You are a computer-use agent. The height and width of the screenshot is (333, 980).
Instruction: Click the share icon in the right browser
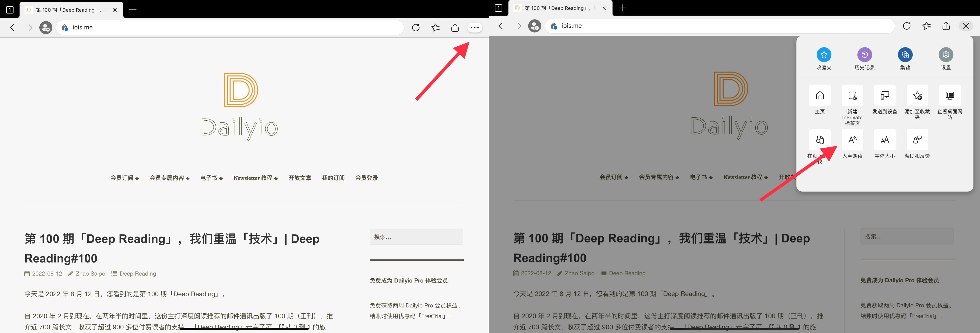[x=946, y=26]
